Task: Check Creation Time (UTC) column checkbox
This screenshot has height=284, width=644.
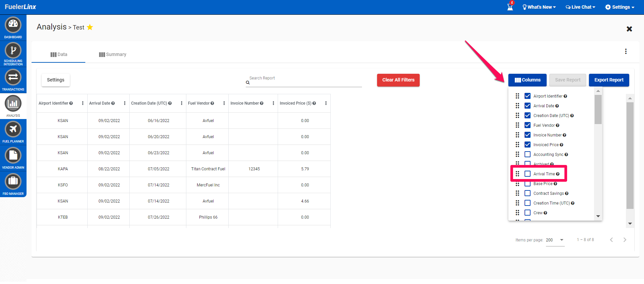Action: (x=527, y=203)
